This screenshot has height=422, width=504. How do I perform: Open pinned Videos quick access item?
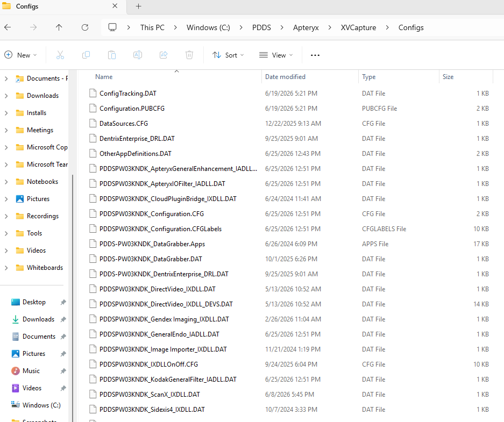pos(32,388)
